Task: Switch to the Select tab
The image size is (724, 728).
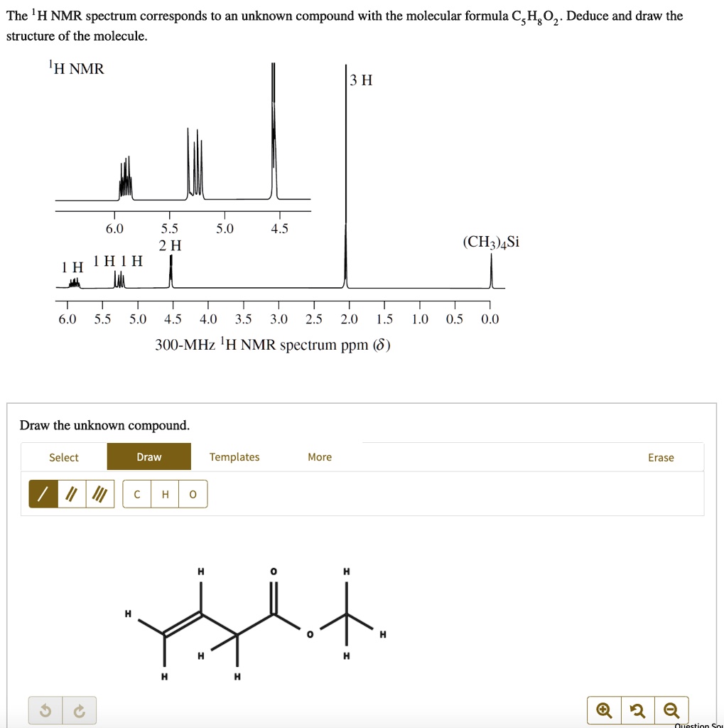Action: click(x=64, y=457)
